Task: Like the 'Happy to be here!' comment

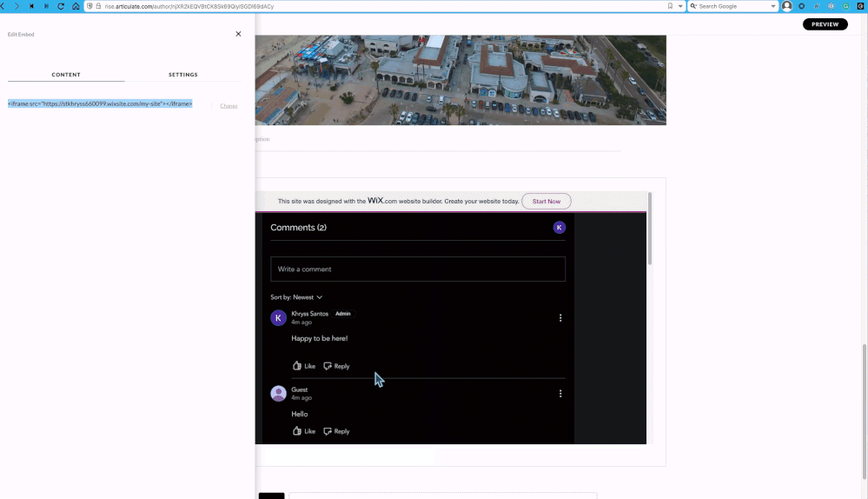Action: (303, 366)
